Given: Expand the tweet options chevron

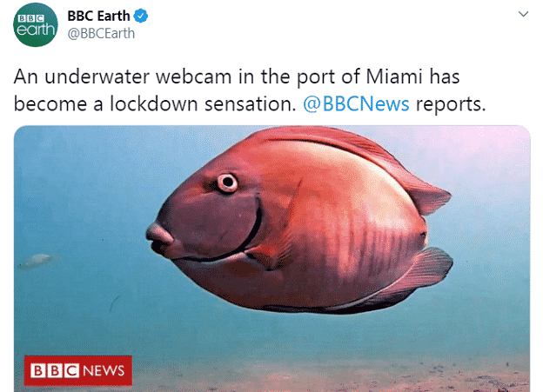Looking at the screenshot, I should click(523, 14).
